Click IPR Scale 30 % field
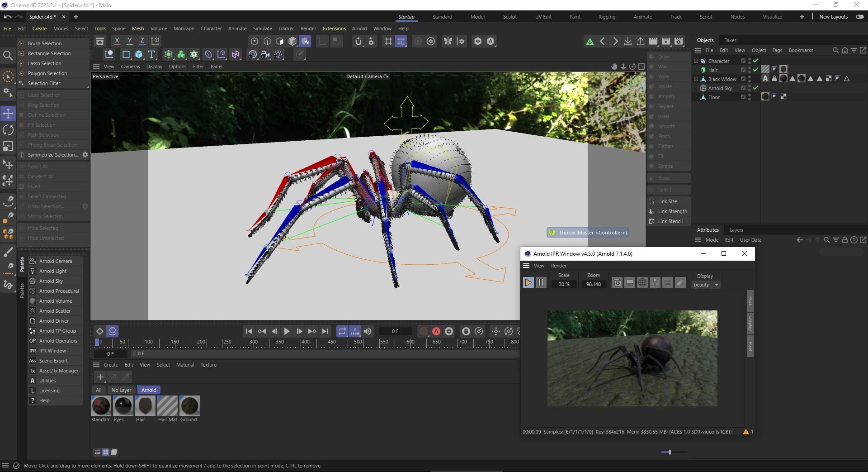868x472 pixels. 564,284
